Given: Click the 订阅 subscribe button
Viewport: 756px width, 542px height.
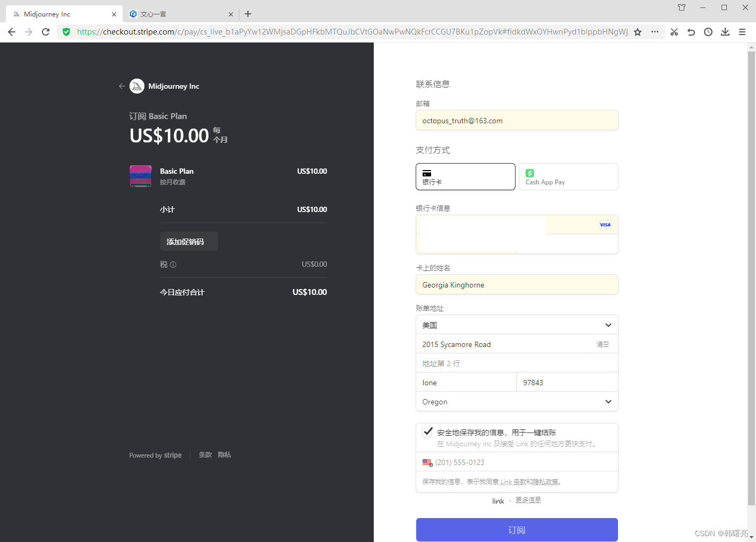Looking at the screenshot, I should [517, 530].
